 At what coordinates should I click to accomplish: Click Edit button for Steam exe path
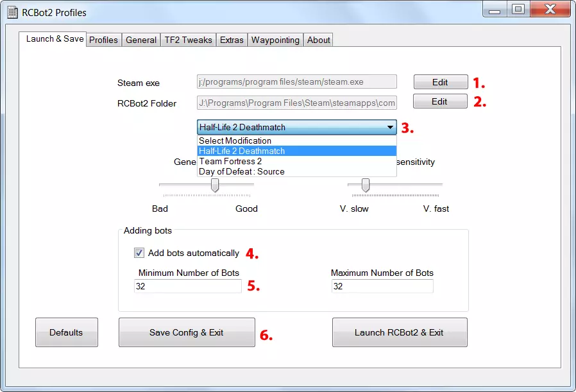441,82
